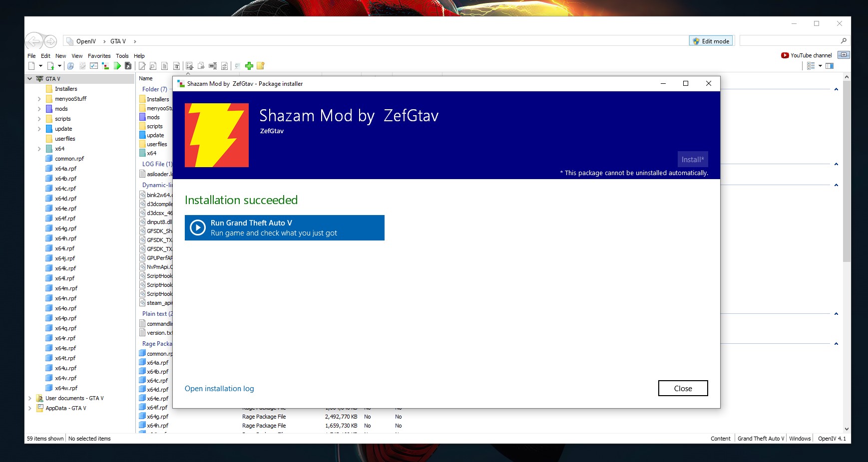Click the green plus toolbar icon
The height and width of the screenshot is (462, 868).
249,66
